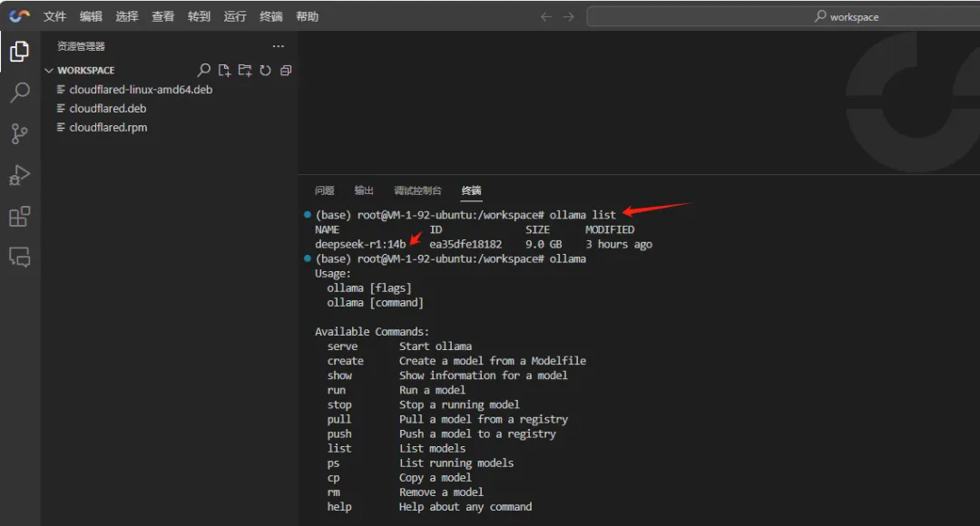Open the Source Control view
Viewport: 980px width, 526px height.
tap(19, 133)
